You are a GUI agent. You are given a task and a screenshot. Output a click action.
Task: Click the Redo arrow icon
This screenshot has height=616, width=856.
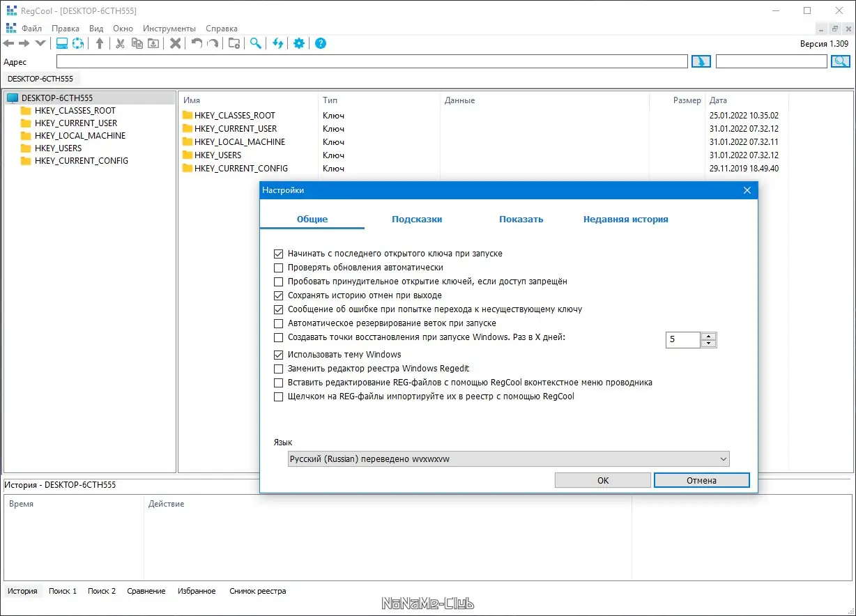click(x=213, y=43)
